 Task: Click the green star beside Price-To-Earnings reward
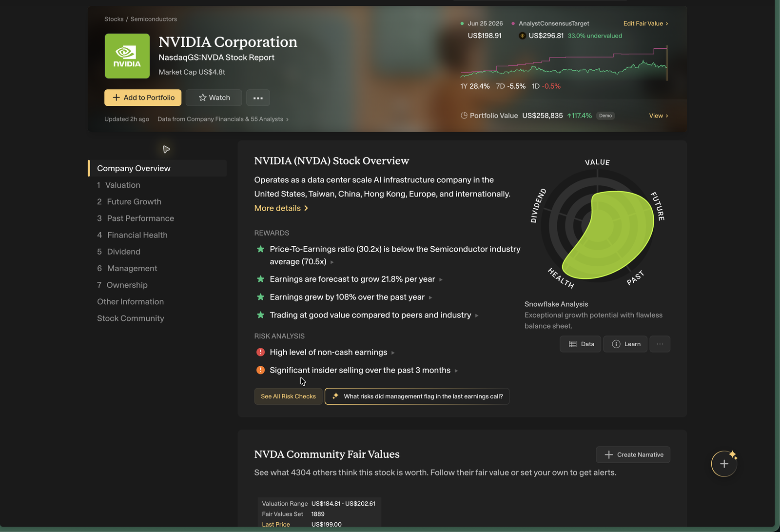(x=260, y=249)
